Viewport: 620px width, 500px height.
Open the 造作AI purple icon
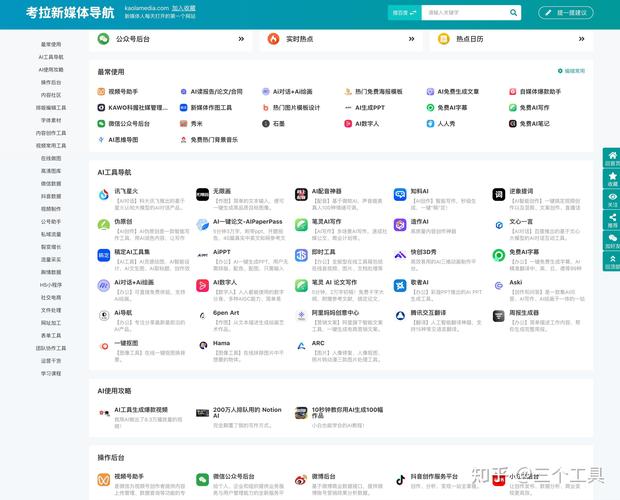(x=400, y=225)
